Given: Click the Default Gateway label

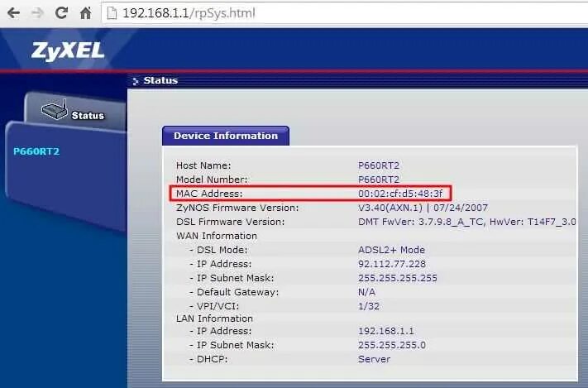Looking at the screenshot, I should (237, 292).
